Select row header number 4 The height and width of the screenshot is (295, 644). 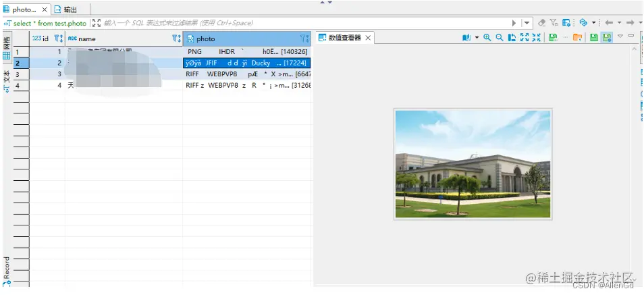[x=22, y=86]
